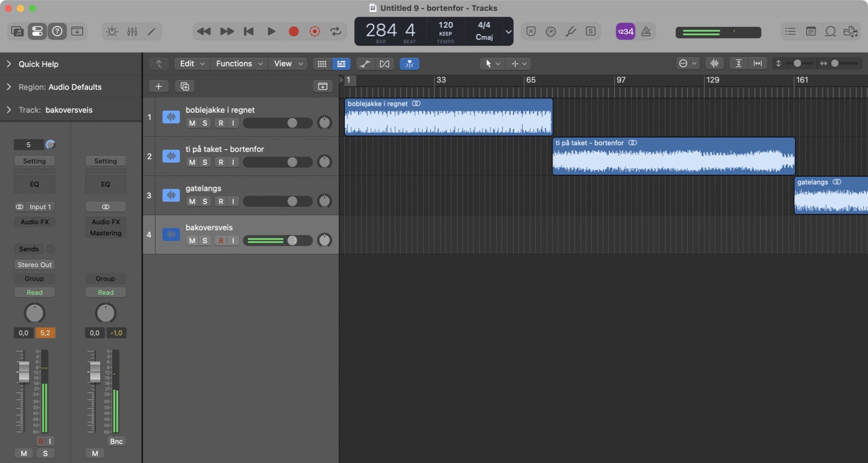Mute the boblejakke i regnet track
Image resolution: width=868 pixels, height=463 pixels.
(x=192, y=123)
